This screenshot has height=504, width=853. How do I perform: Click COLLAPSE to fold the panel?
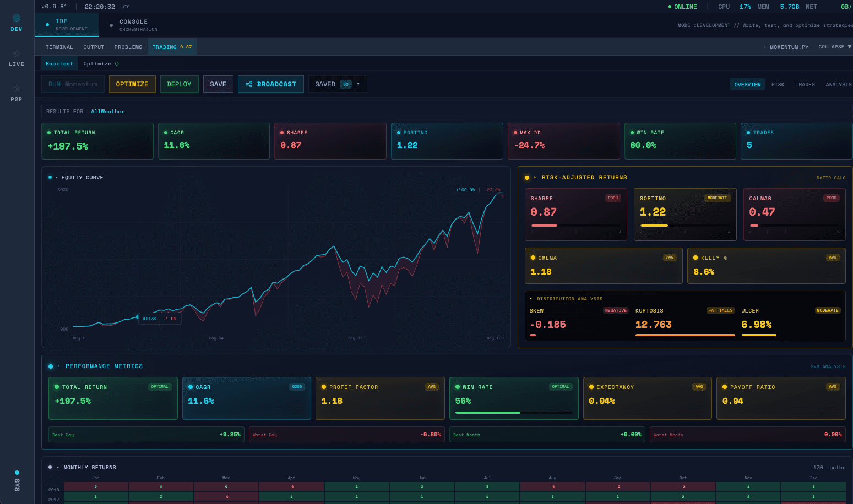point(830,47)
